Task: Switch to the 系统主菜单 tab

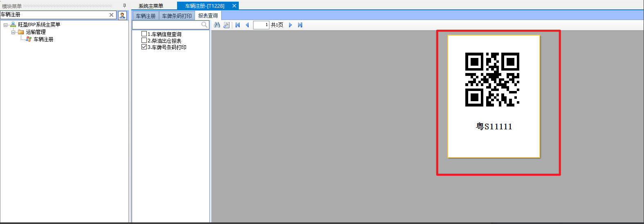Action: coord(151,6)
